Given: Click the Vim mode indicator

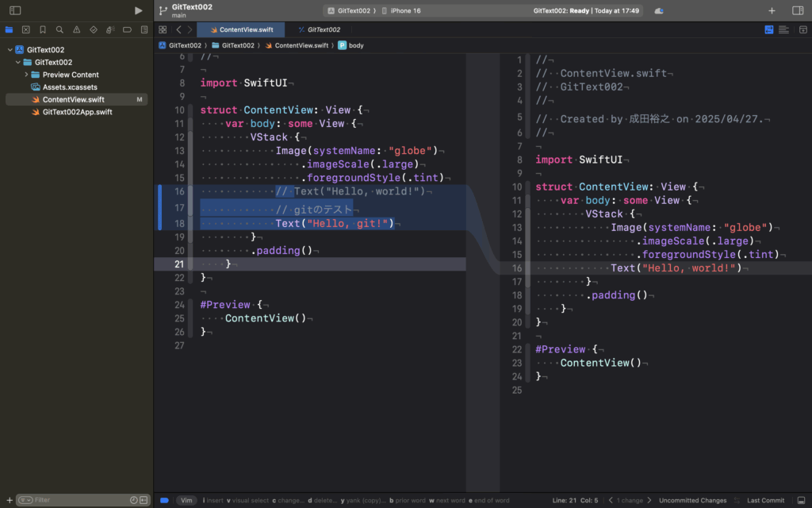Looking at the screenshot, I should [186, 500].
